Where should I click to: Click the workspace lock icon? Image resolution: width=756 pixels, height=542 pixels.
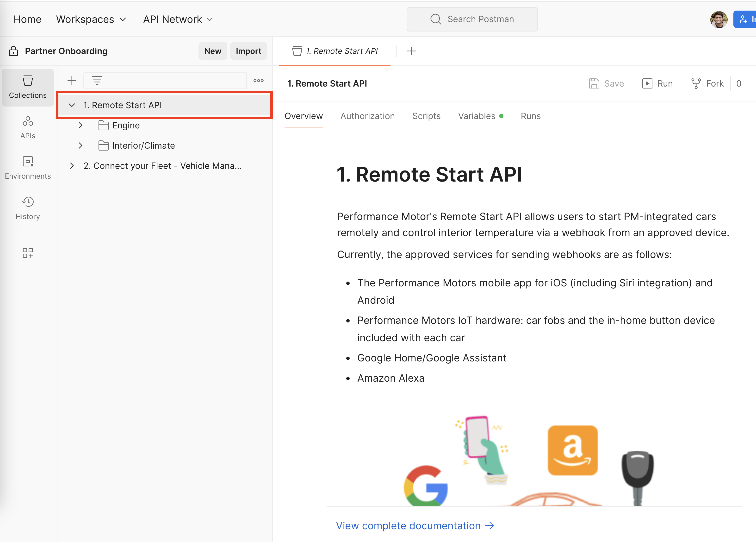coord(13,51)
